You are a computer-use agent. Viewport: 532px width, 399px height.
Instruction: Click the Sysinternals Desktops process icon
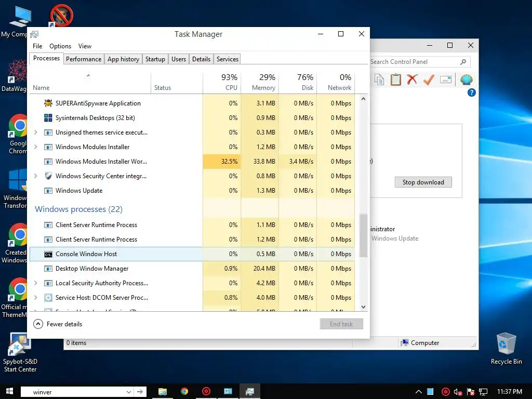click(48, 118)
